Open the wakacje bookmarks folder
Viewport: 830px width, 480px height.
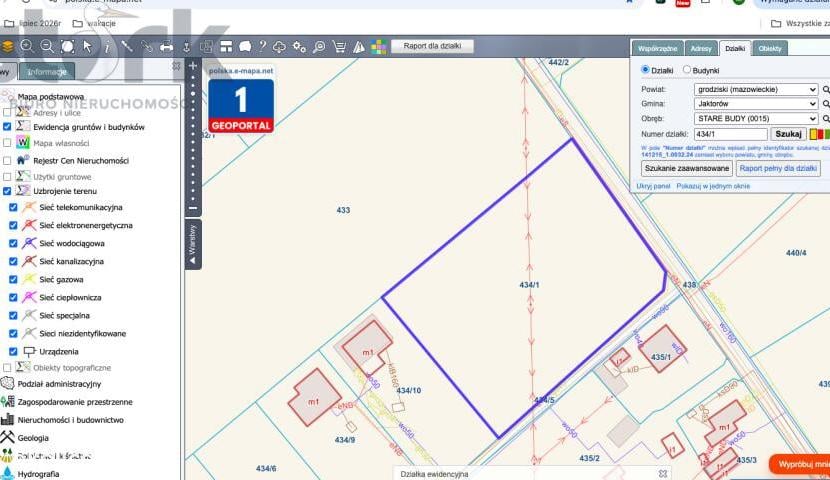click(94, 23)
